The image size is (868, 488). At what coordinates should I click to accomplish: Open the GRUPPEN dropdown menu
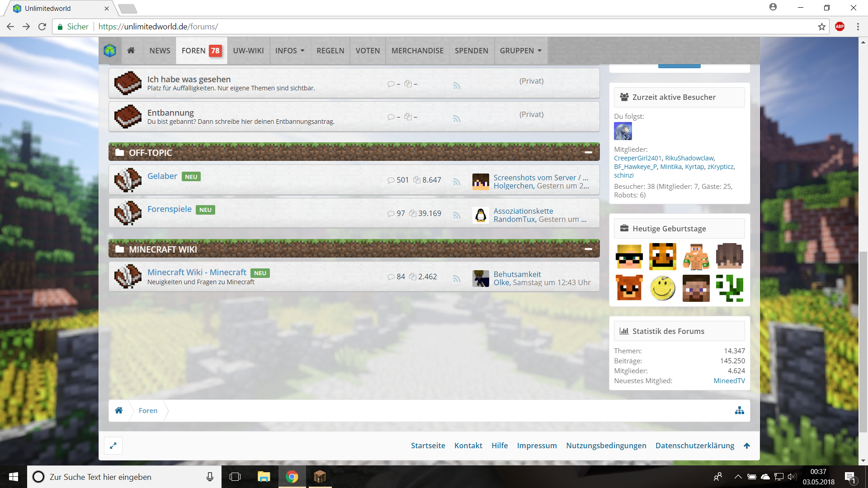520,51
